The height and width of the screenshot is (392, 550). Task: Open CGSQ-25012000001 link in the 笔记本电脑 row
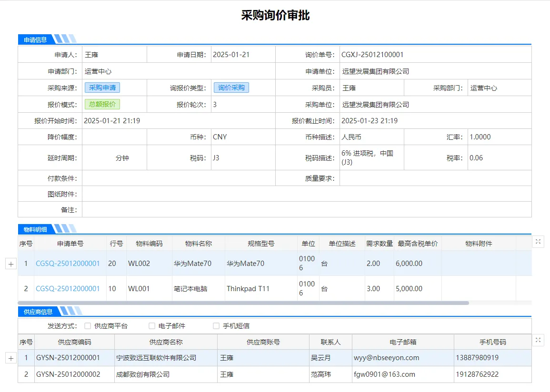[x=68, y=289]
